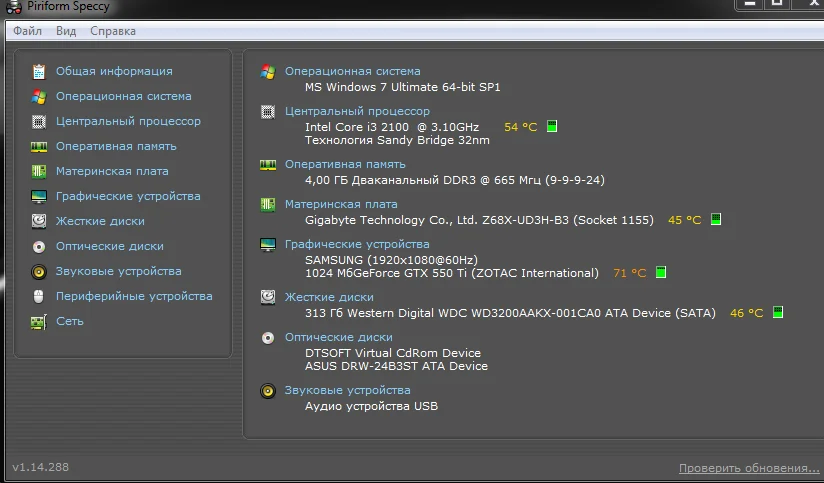Click the green temperature indicator next to 54 °C
Image resolution: width=824 pixels, height=483 pixels.
click(552, 126)
